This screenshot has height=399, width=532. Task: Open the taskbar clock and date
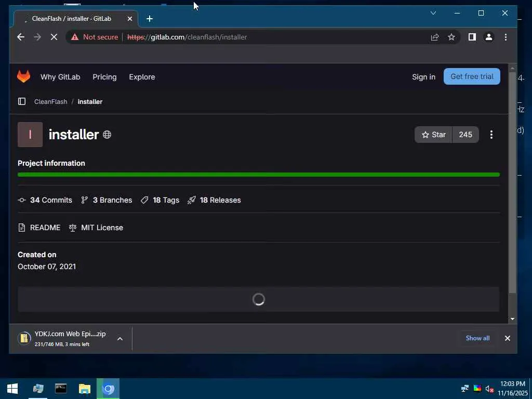[513, 389]
